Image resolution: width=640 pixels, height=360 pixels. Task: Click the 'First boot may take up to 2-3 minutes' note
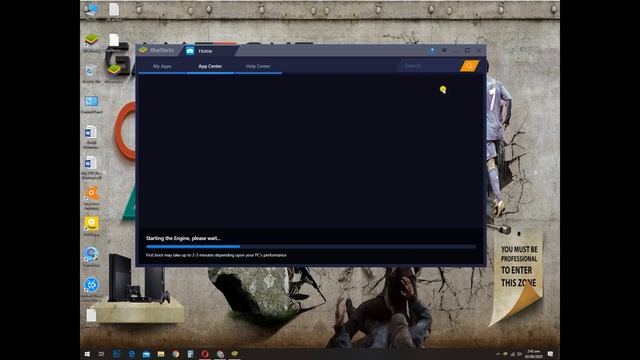click(x=216, y=255)
